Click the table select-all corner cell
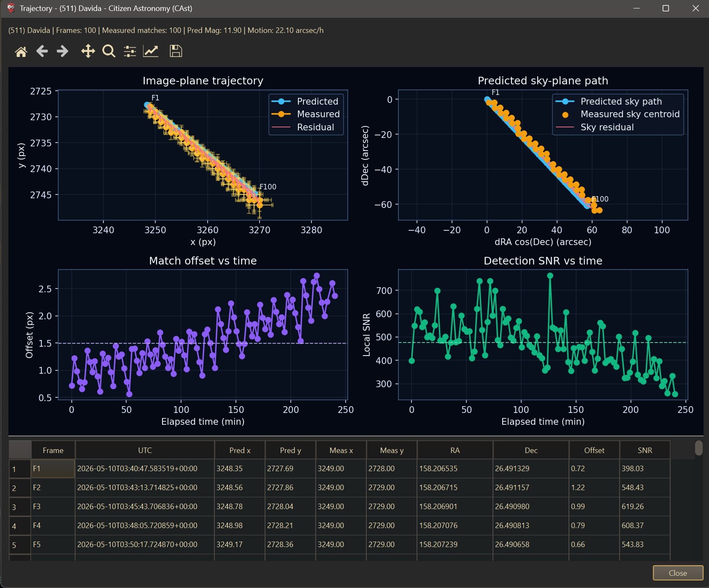The width and height of the screenshot is (709, 588). (x=20, y=450)
